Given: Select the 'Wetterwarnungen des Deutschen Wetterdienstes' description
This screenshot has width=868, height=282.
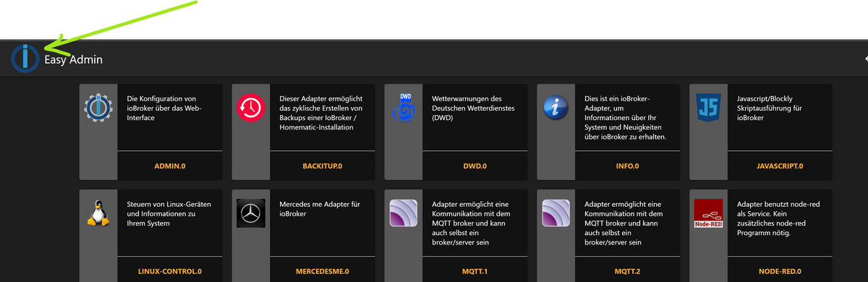Looking at the screenshot, I should 473,108.
